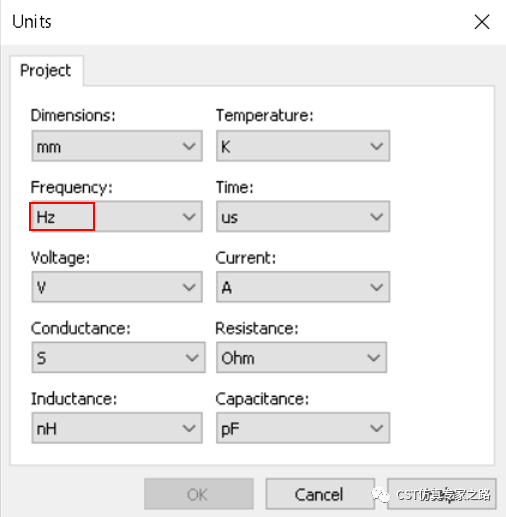
Task: Switch to the Project tab
Action: coord(46,71)
